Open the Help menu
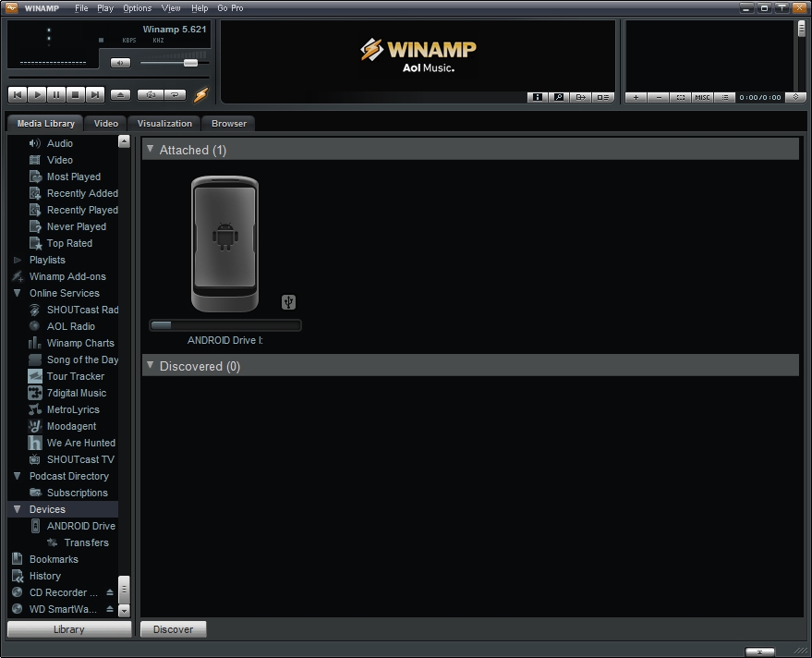The width and height of the screenshot is (812, 658). (x=200, y=7)
